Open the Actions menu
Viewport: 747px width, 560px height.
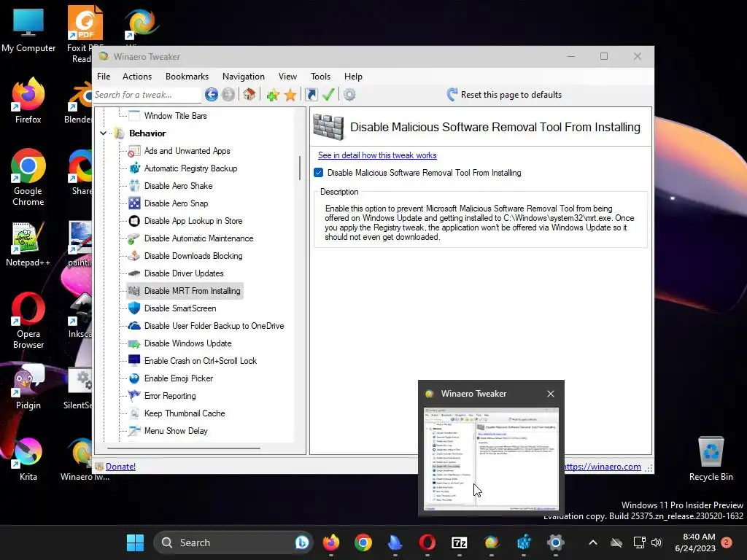coord(137,77)
